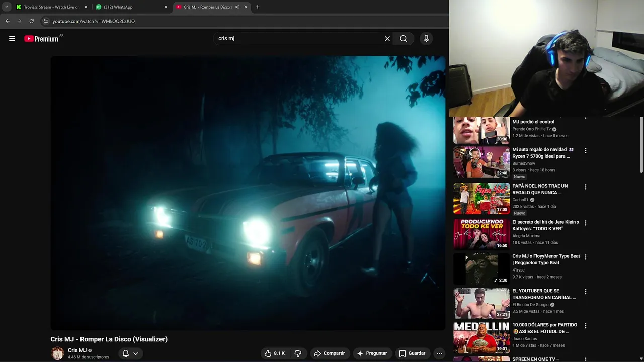The height and width of the screenshot is (362, 644).
Task: Open options menu for 'Mi auto regalo' video
Action: pyautogui.click(x=585, y=150)
